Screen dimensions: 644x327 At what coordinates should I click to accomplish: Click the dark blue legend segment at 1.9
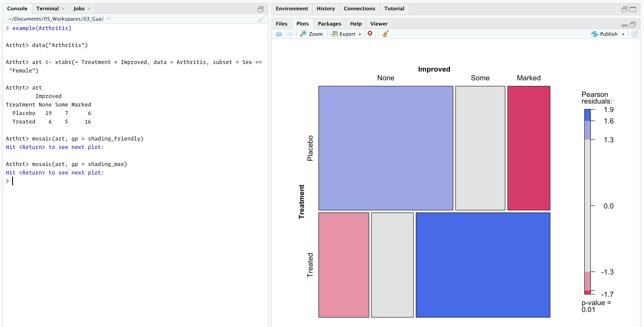point(588,115)
